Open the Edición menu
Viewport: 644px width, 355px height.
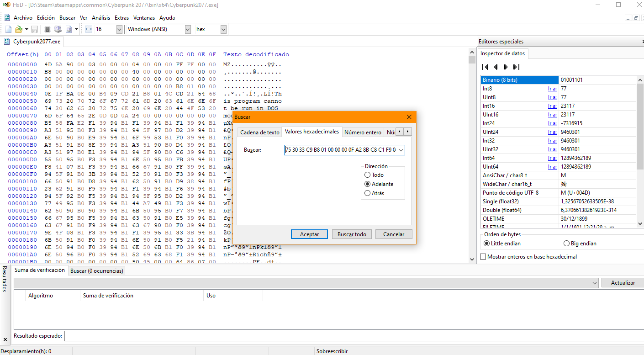(46, 18)
